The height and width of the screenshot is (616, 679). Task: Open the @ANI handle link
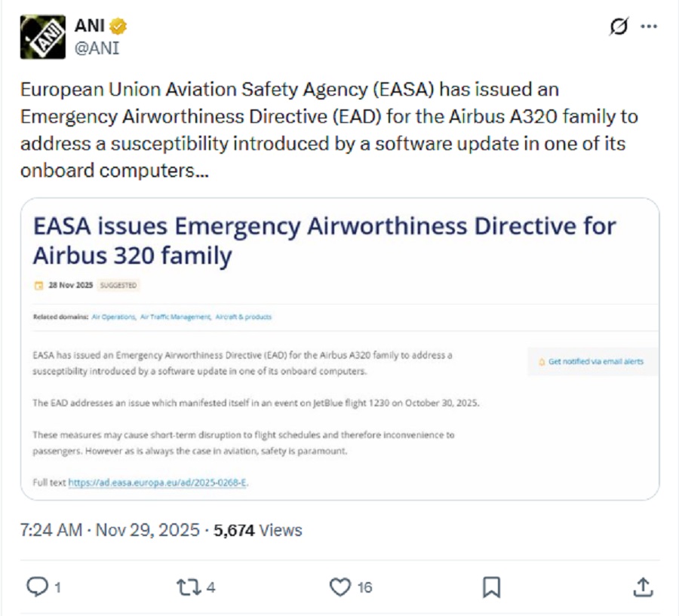coord(97,48)
